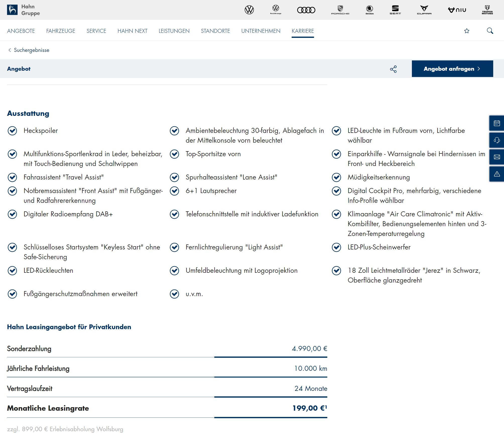Select the Cupra brand logo
The width and height of the screenshot is (504, 439).
click(x=424, y=10)
